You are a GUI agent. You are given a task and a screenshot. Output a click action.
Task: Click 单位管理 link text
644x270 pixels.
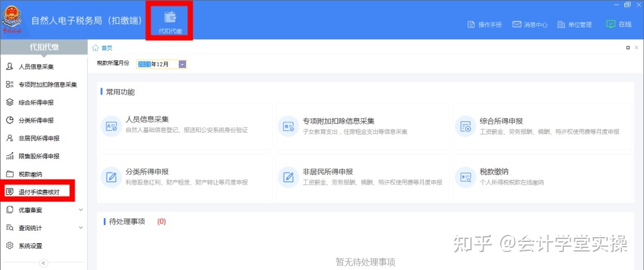tap(580, 24)
